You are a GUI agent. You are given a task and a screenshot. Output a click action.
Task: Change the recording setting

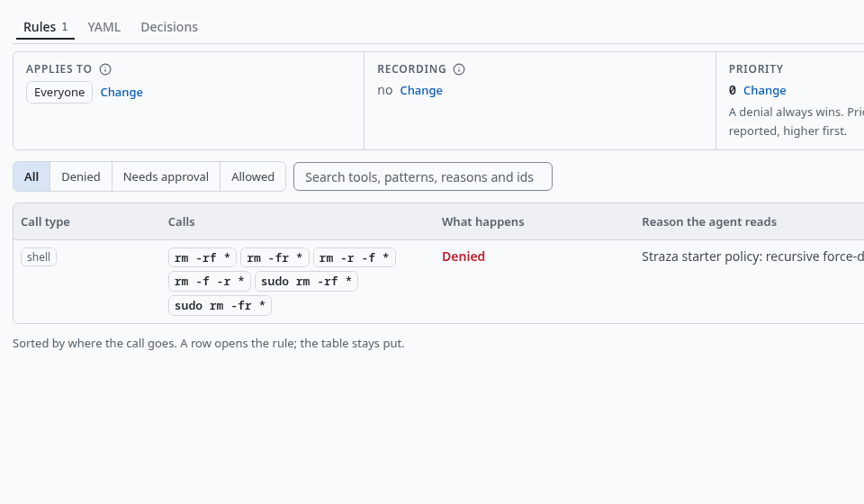tap(421, 90)
